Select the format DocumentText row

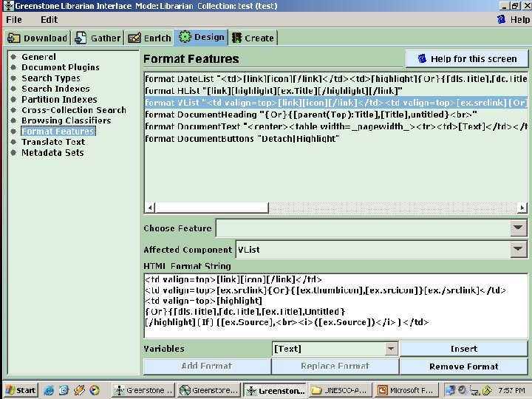coord(336,126)
